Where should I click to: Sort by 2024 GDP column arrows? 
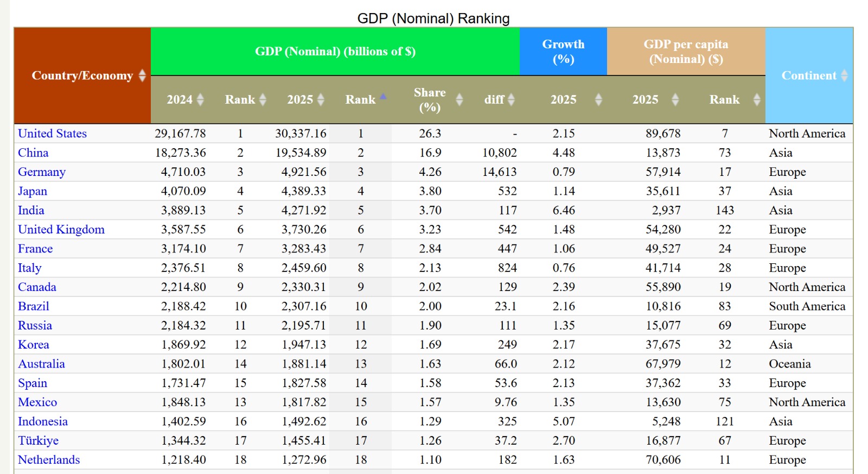click(x=200, y=99)
